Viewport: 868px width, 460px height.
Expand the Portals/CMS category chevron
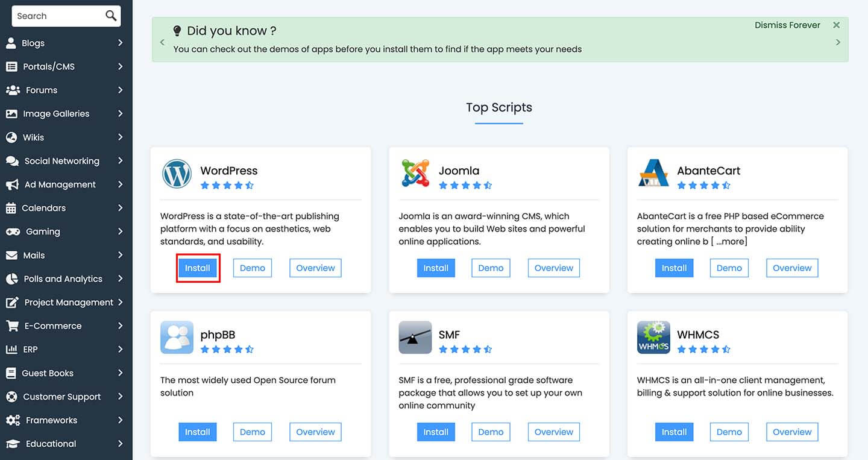pos(121,66)
